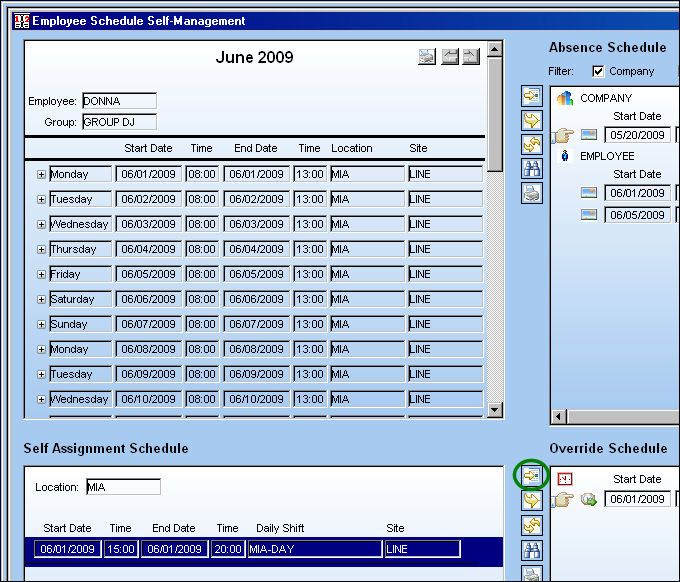Click the start date cell 06/04/2009
The height and width of the screenshot is (582, 680).
click(148, 249)
